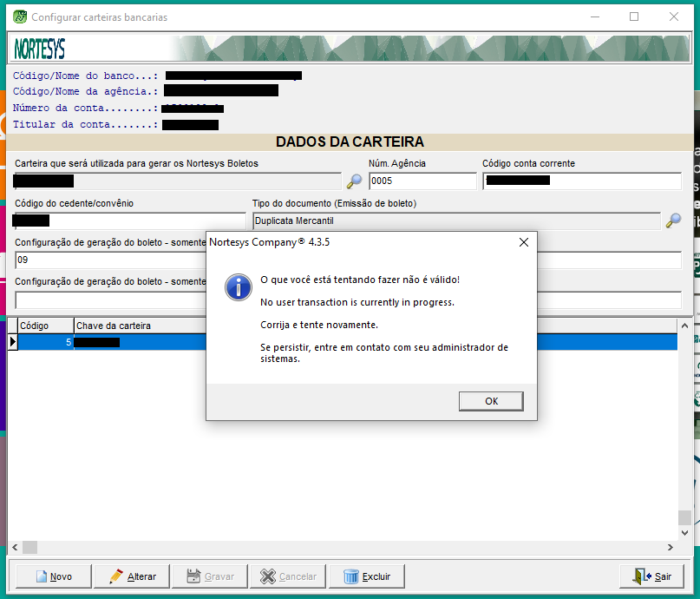700x599 pixels.
Task: Select the grid row with code 5
Action: (x=130, y=342)
